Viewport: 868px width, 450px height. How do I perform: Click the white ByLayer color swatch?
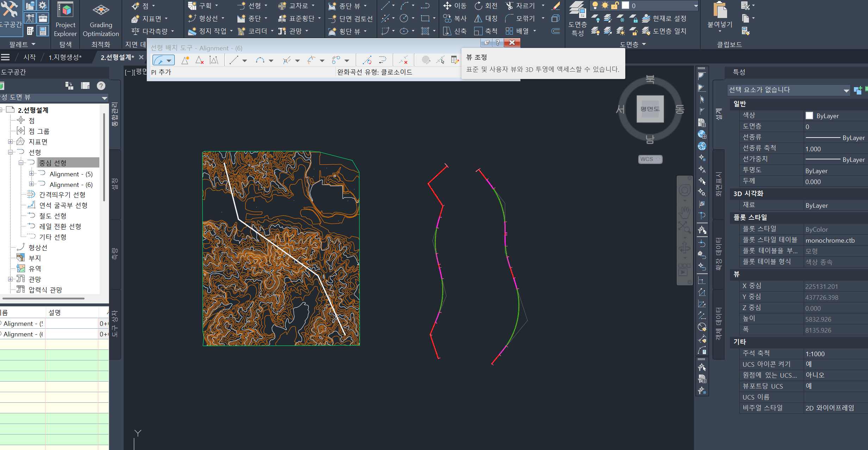click(x=809, y=116)
